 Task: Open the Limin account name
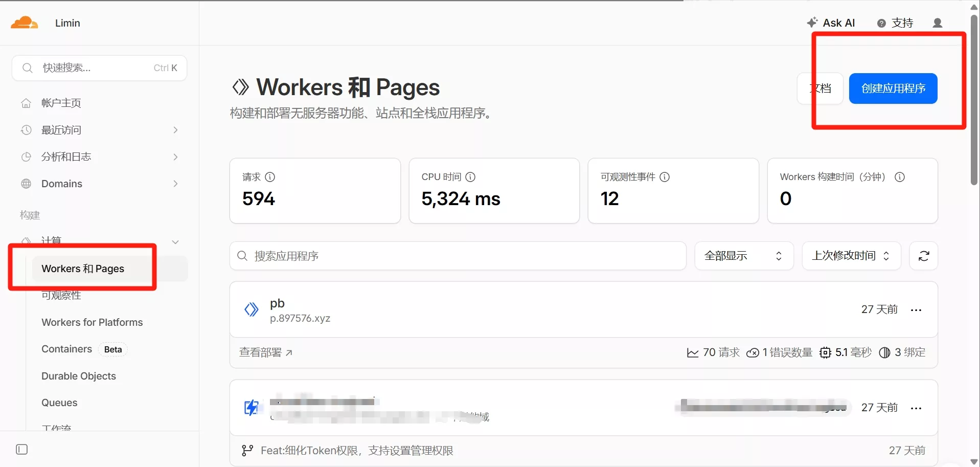pyautogui.click(x=67, y=23)
